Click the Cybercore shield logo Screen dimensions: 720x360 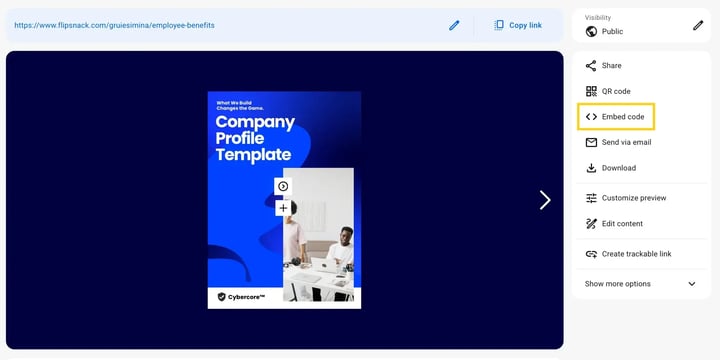[x=222, y=297]
